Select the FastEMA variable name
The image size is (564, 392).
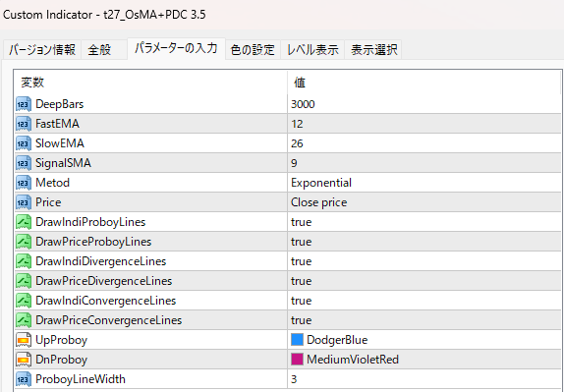point(57,124)
